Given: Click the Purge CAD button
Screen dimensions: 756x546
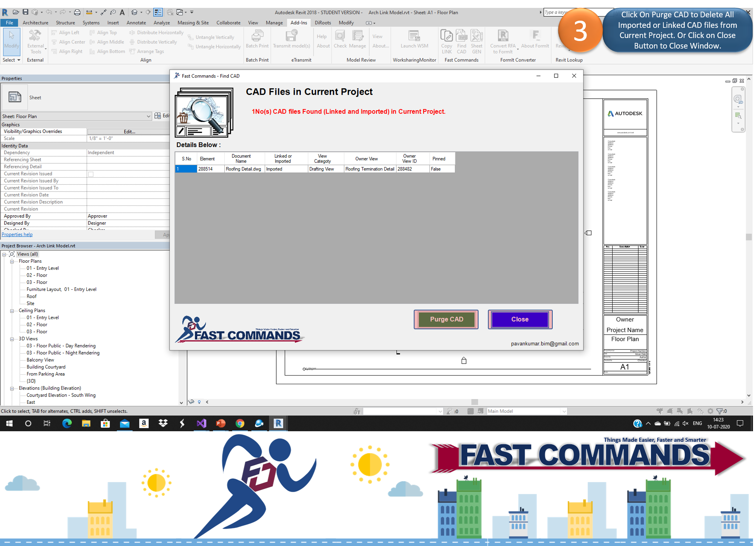Looking at the screenshot, I should (446, 319).
